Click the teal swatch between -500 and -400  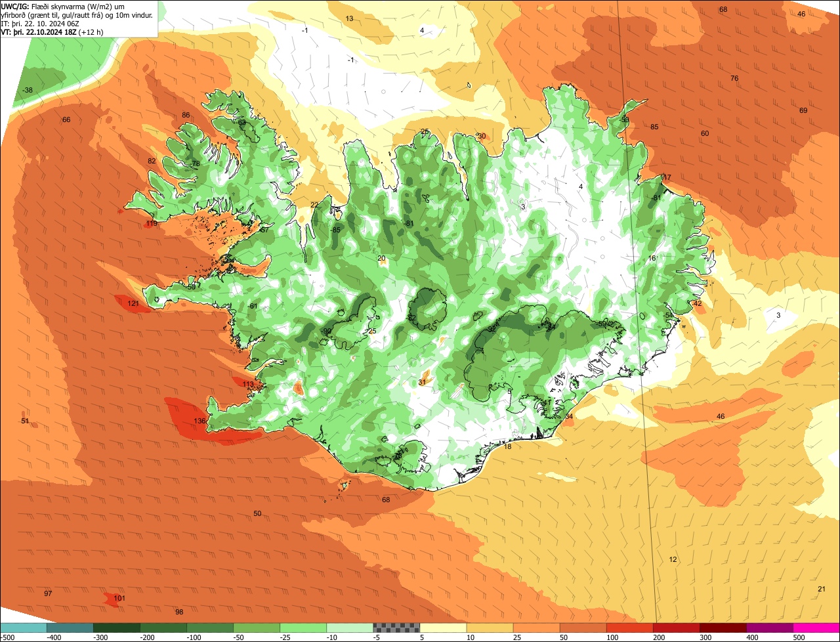coord(24,628)
